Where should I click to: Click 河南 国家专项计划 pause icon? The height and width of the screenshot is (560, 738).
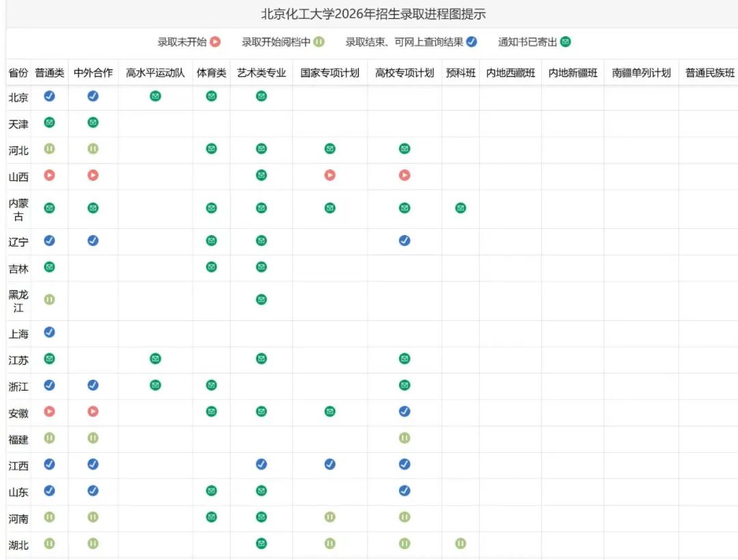click(x=330, y=517)
